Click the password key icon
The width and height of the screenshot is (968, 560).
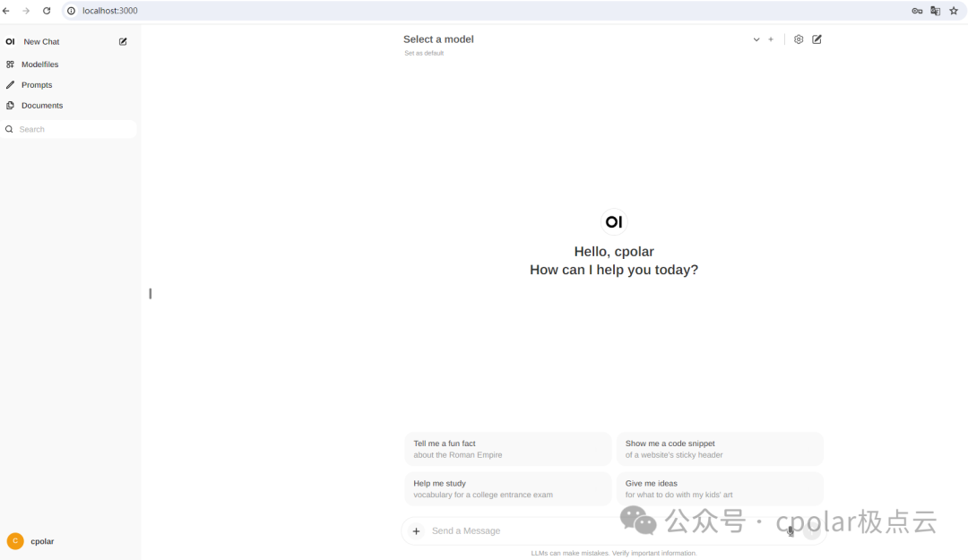coord(917,11)
